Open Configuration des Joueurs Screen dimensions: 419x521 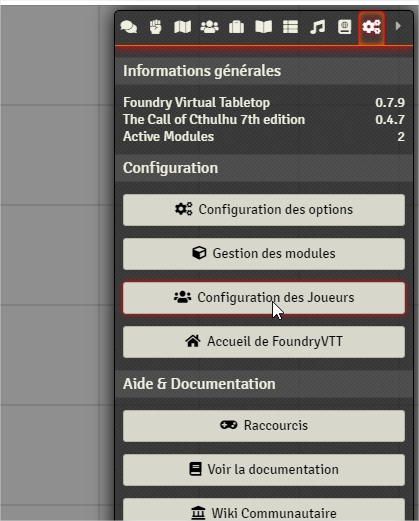click(264, 298)
